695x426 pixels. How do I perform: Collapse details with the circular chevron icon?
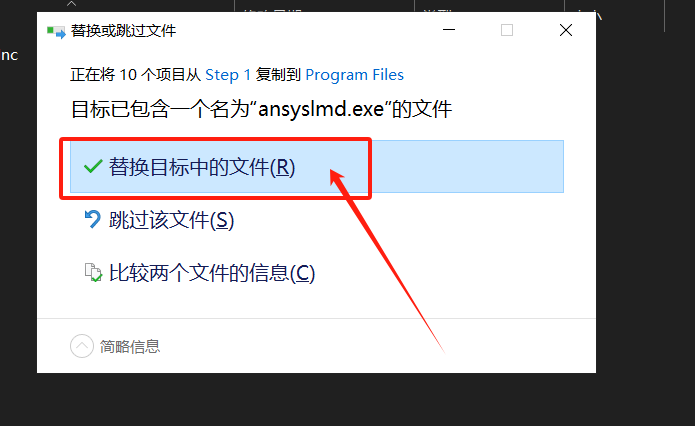pos(82,346)
